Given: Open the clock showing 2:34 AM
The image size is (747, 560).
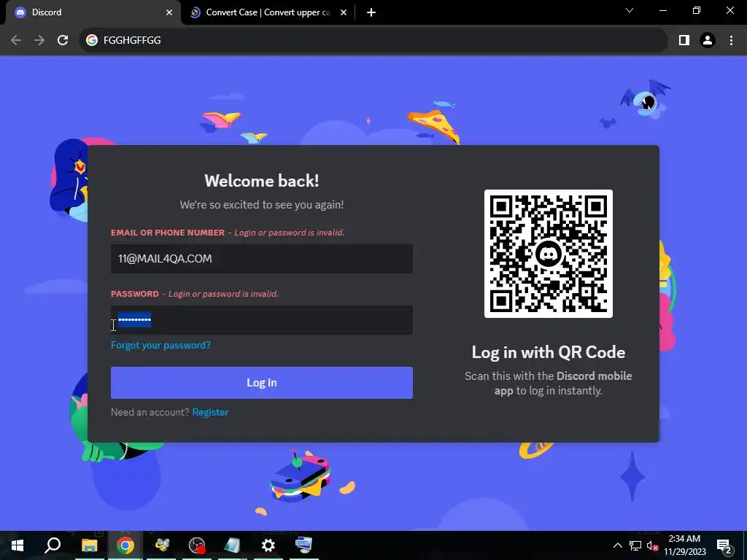Looking at the screenshot, I should point(684,545).
